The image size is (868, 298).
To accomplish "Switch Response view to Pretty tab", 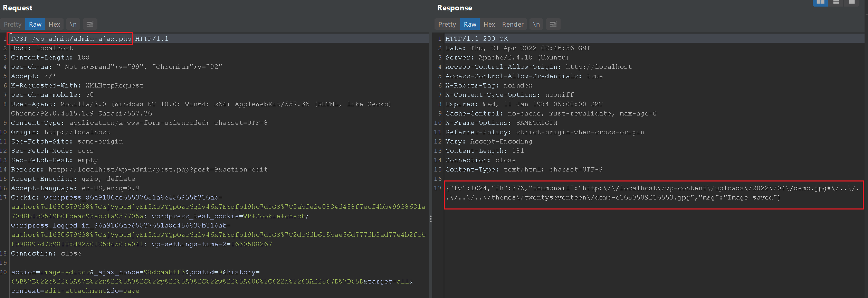I will click(x=447, y=24).
